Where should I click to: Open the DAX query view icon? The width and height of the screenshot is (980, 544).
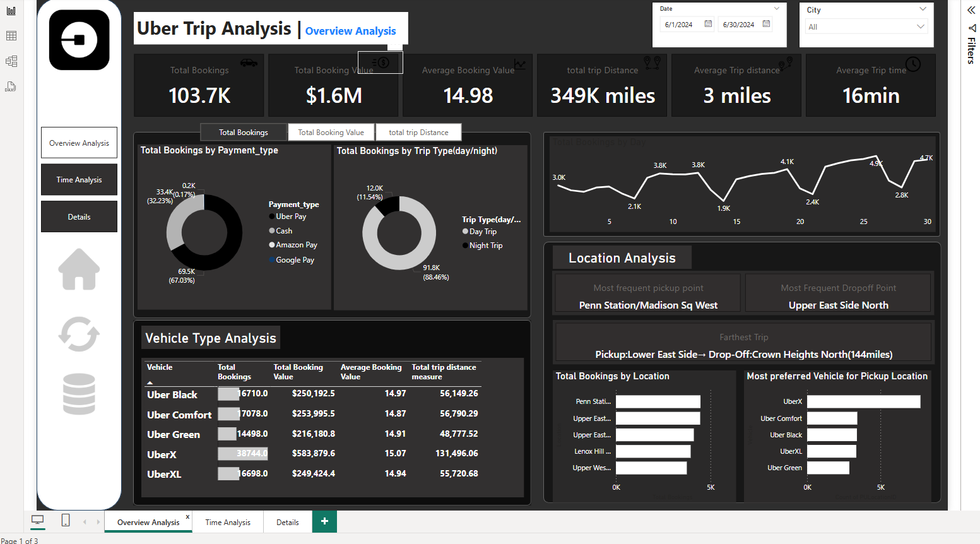11,86
